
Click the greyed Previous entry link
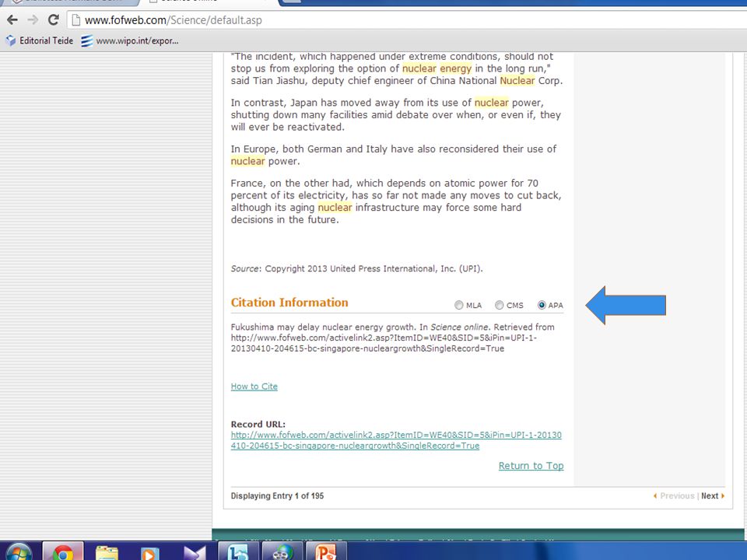pyautogui.click(x=677, y=495)
